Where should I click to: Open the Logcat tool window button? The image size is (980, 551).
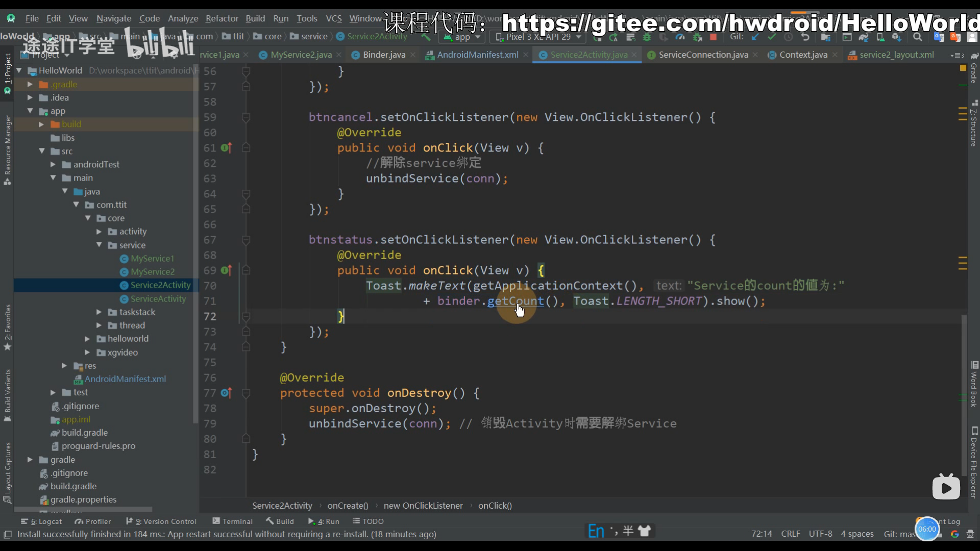41,521
